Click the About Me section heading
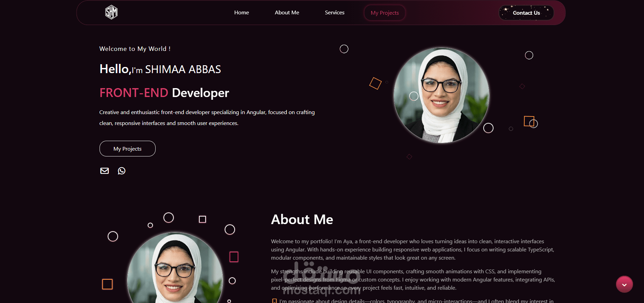 [x=302, y=219]
